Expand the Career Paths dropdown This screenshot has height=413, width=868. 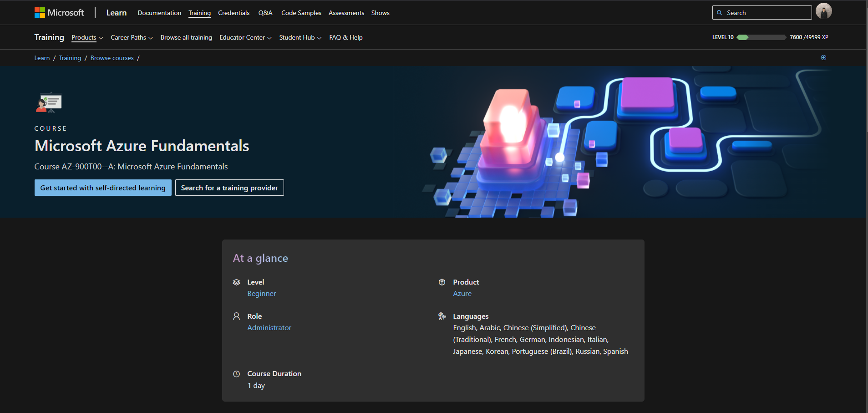tap(132, 37)
